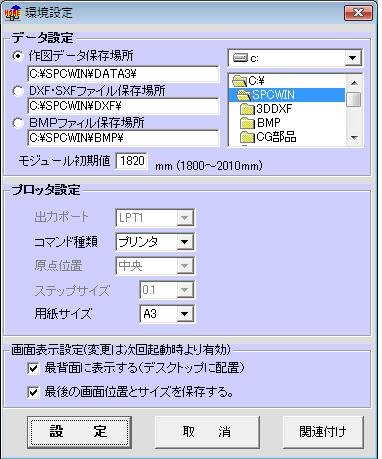The image size is (382, 459).
Task: Select the SPCWIN folder in tree
Action: tap(287, 95)
